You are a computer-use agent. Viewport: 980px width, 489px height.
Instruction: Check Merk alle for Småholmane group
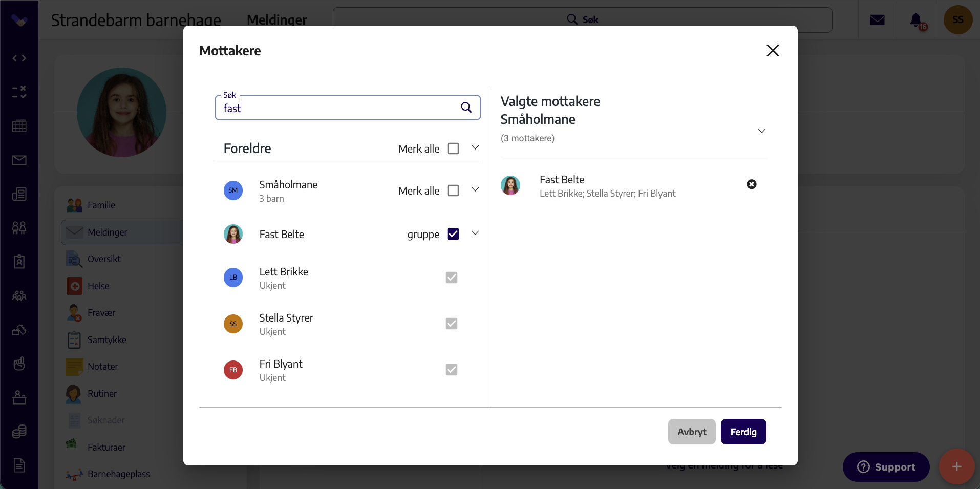click(x=453, y=190)
